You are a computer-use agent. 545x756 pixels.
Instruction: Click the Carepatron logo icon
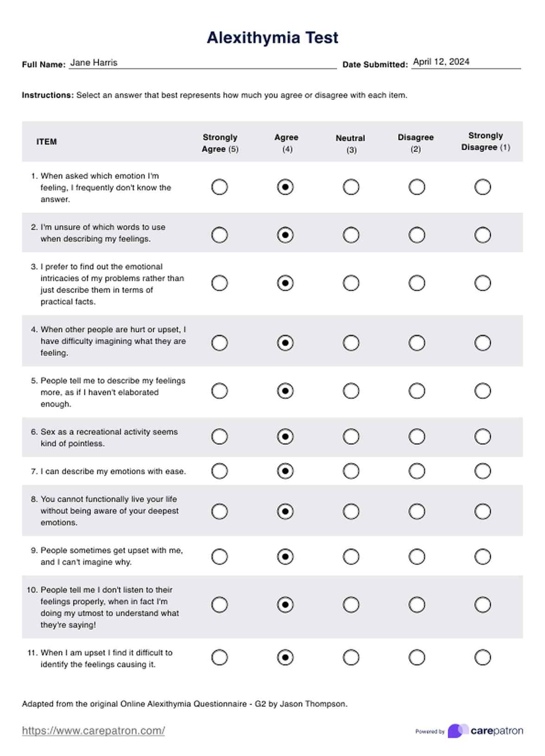458,731
